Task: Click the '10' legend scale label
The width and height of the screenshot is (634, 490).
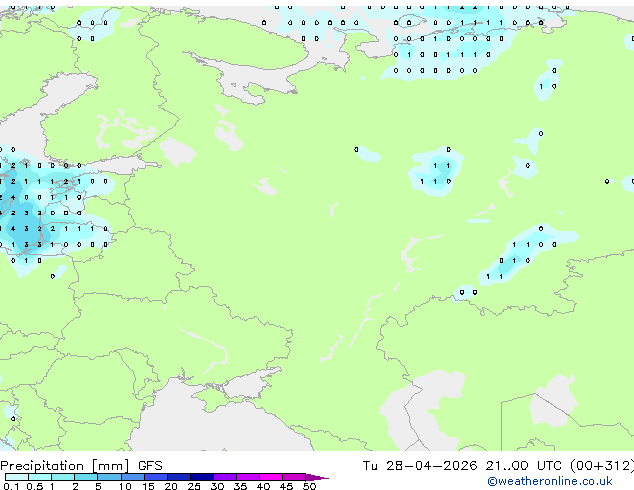Action: click(x=125, y=486)
